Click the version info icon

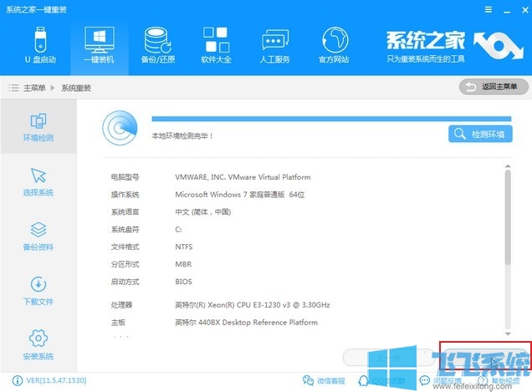18,381
